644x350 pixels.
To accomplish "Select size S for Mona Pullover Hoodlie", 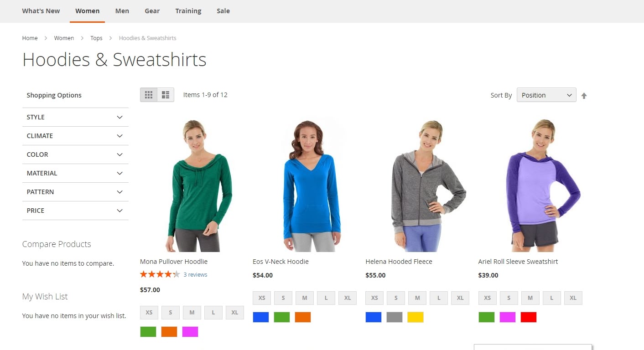I will [x=171, y=313].
